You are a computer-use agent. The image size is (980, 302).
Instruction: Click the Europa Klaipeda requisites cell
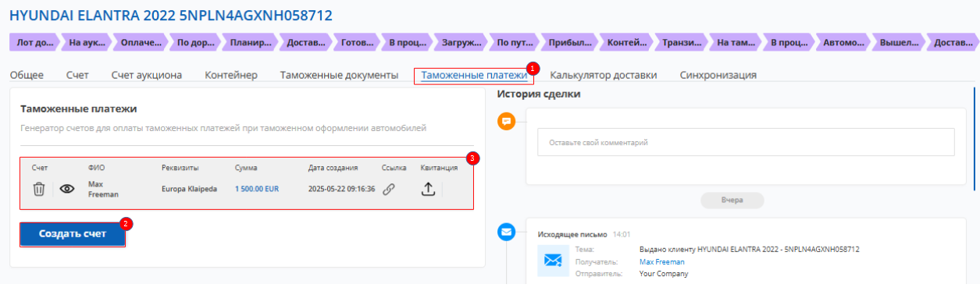pyautogui.click(x=189, y=189)
